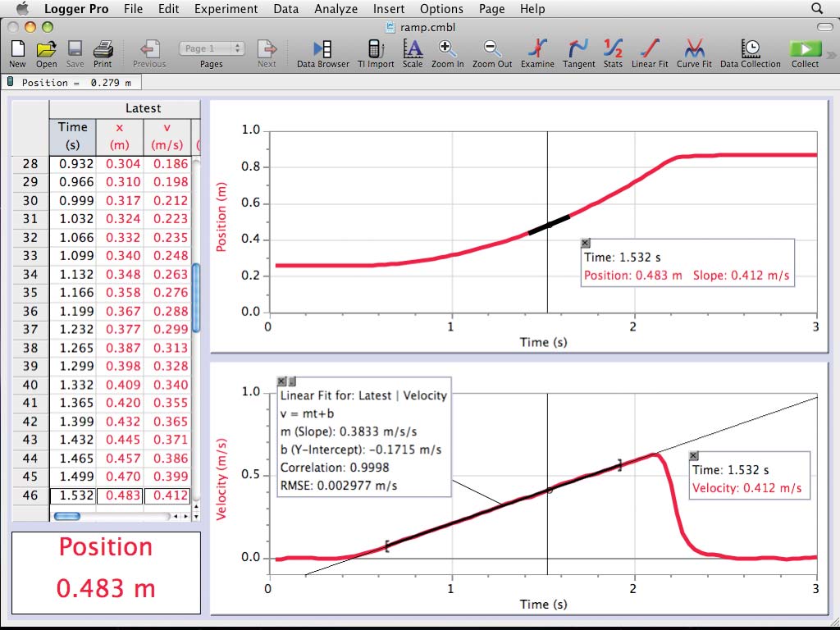Open the Logger Pro application menu
Viewport: 840px width, 630px height.
76,9
